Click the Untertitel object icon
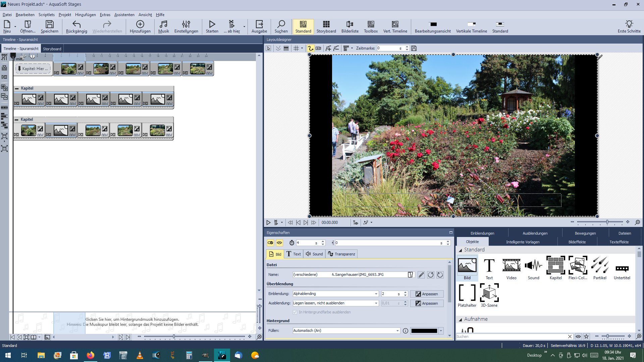This screenshot has height=362, width=644. (622, 267)
